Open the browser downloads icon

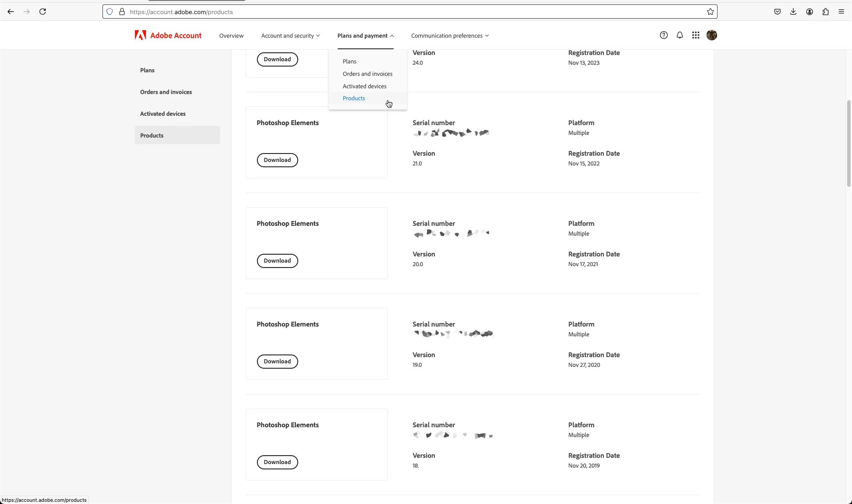[x=793, y=12]
